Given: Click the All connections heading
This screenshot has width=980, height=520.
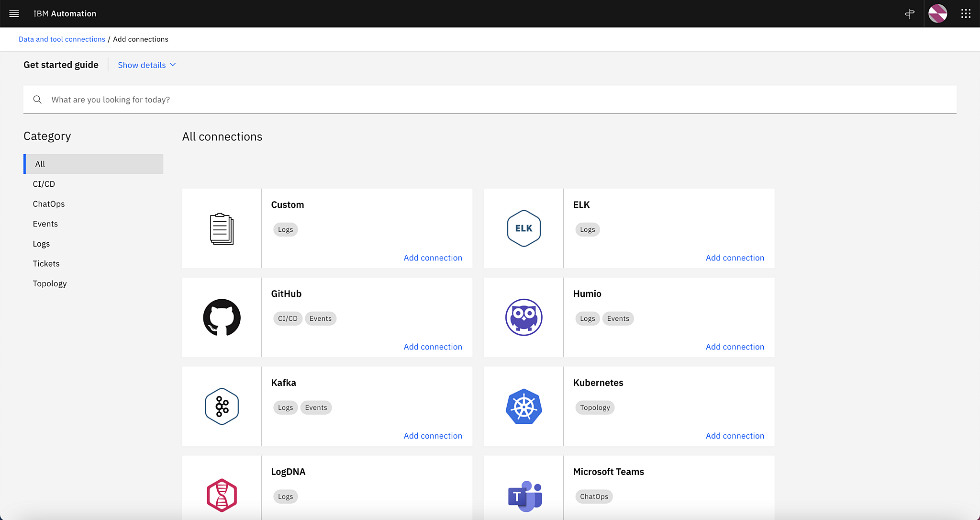Looking at the screenshot, I should tap(222, 136).
